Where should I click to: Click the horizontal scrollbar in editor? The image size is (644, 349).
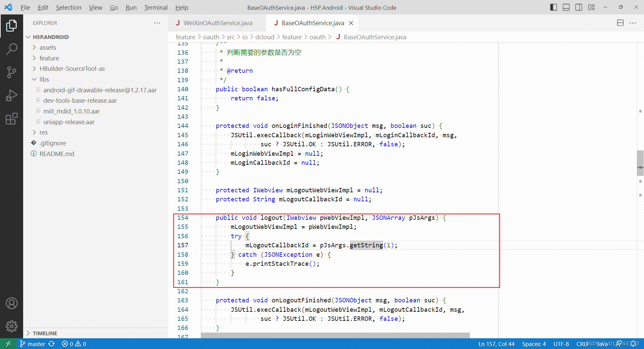pyautogui.click(x=335, y=335)
